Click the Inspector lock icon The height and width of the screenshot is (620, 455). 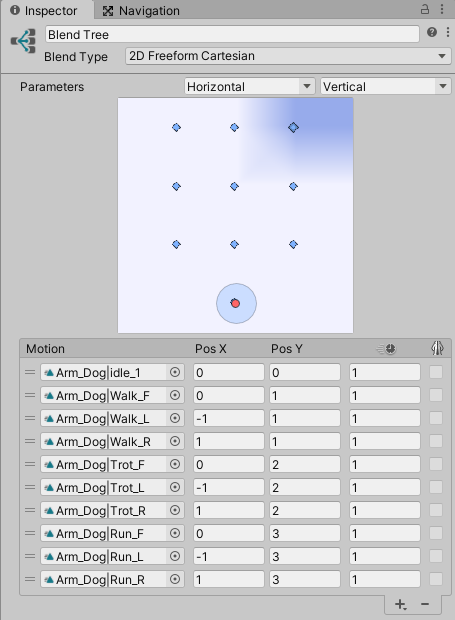pyautogui.click(x=425, y=9)
